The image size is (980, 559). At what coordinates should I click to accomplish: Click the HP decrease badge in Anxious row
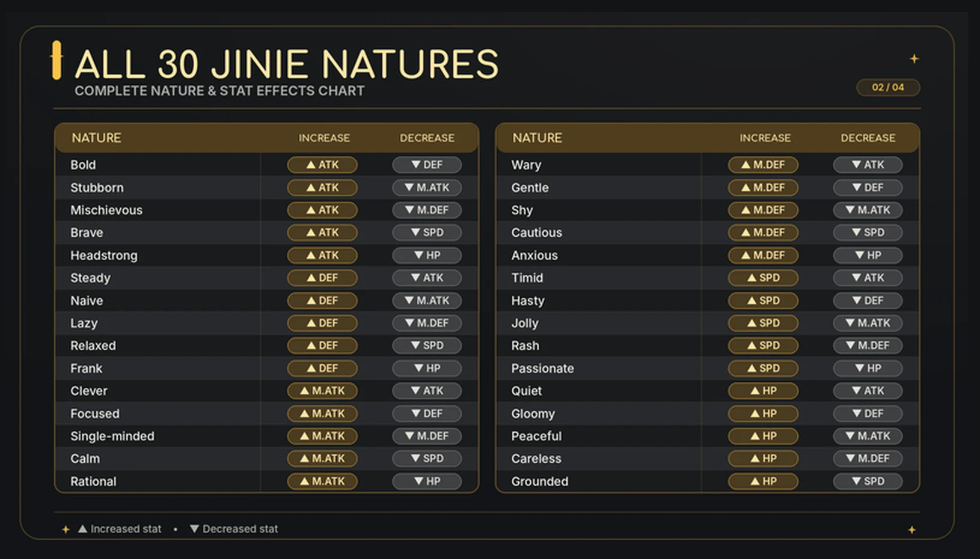point(868,255)
